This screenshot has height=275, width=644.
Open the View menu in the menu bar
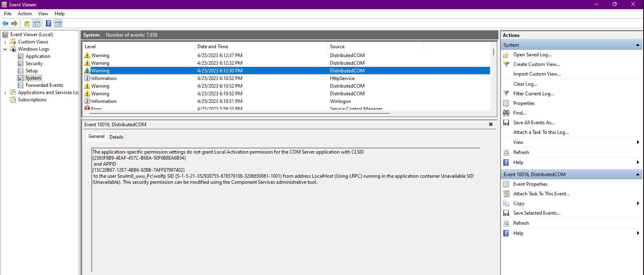tap(43, 14)
